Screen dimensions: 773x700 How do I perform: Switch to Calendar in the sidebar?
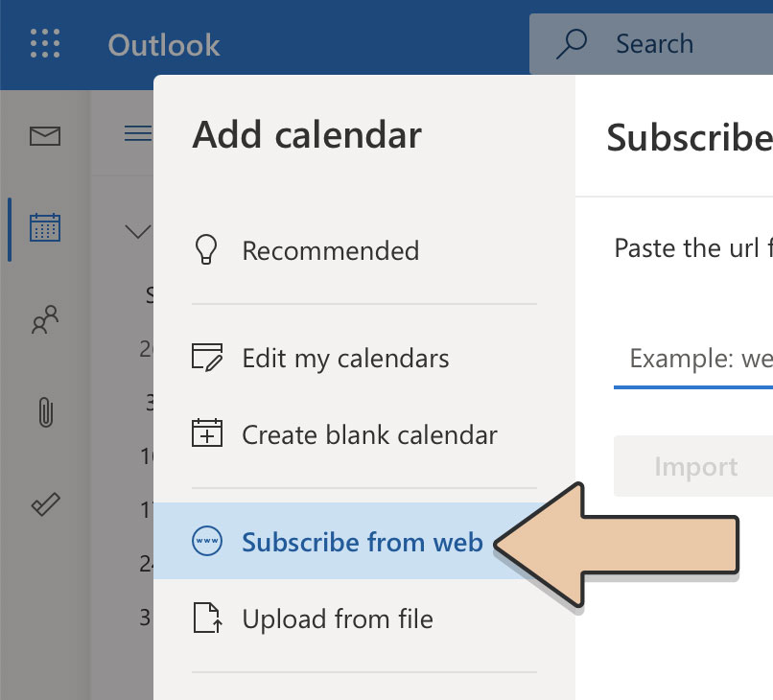tap(45, 228)
